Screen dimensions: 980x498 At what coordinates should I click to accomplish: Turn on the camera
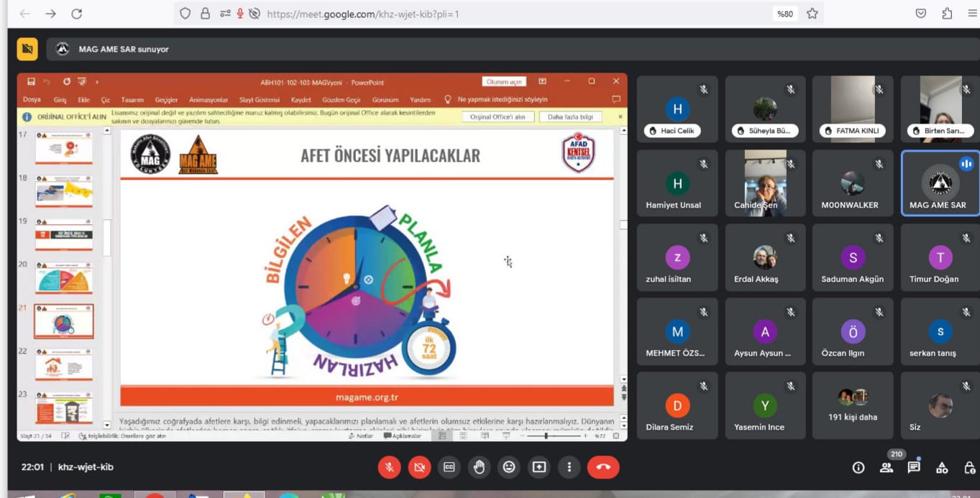click(419, 467)
